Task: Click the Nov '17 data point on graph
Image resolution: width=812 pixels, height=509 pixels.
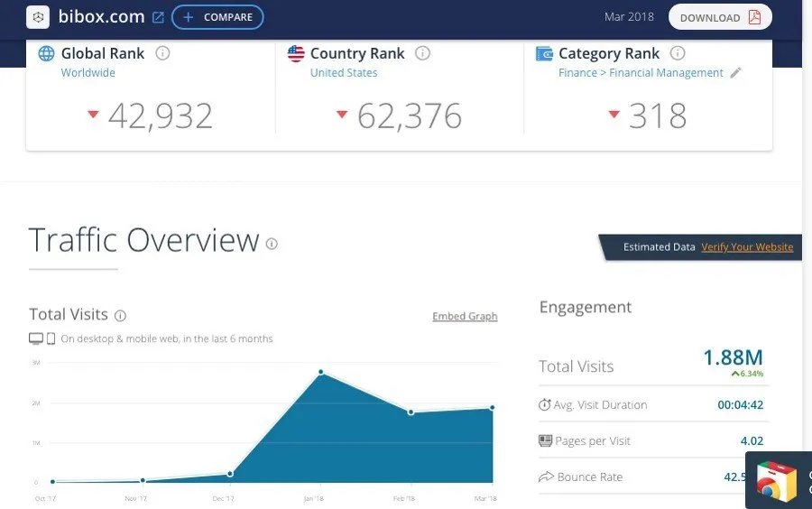Action: [x=143, y=480]
